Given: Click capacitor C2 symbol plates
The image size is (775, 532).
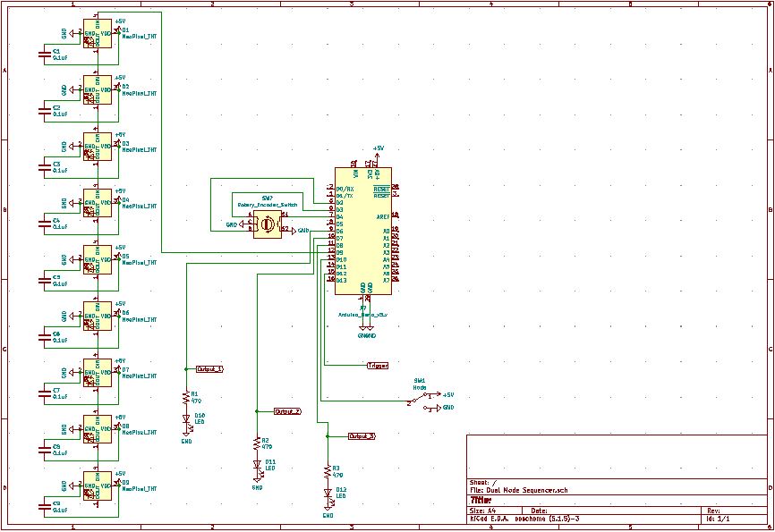Looking at the screenshot, I should pos(45,111).
